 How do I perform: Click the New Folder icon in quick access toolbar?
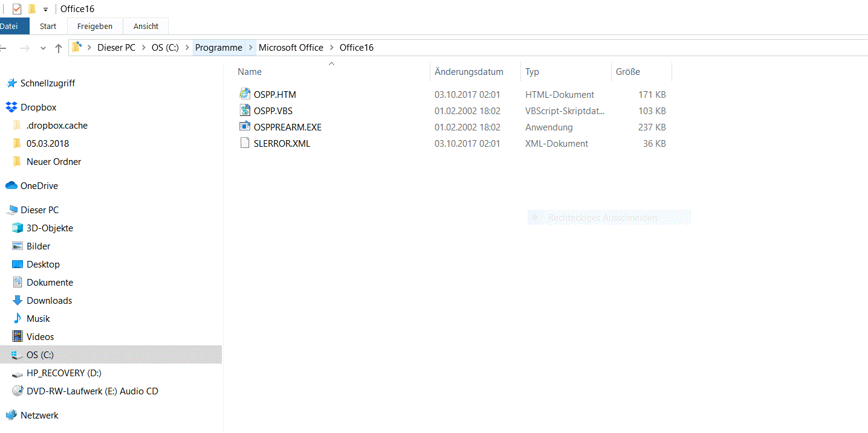(x=32, y=9)
